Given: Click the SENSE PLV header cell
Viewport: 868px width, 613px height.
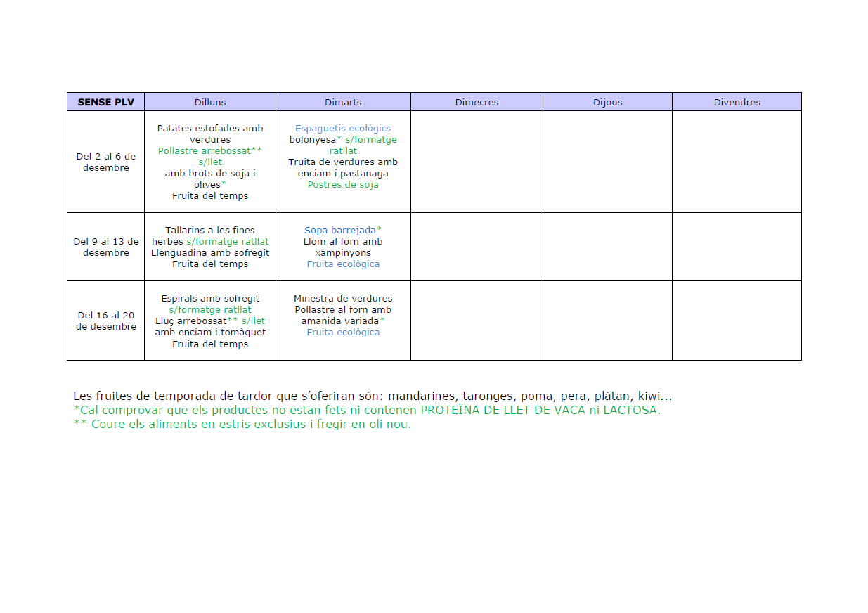Looking at the screenshot, I should (105, 102).
